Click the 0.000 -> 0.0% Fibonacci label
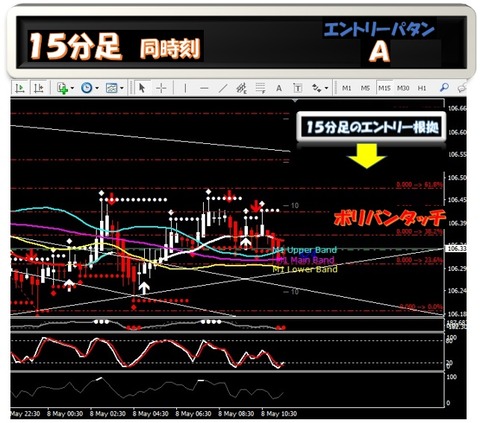 point(421,306)
